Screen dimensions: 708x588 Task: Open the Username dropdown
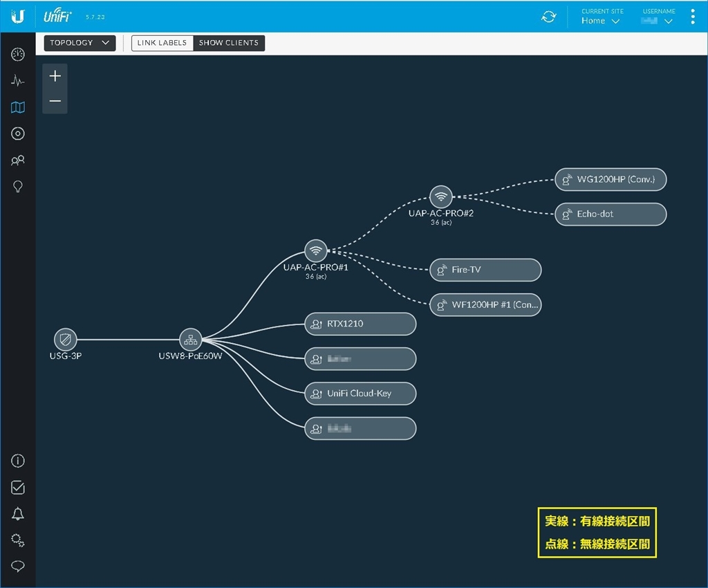coord(658,21)
